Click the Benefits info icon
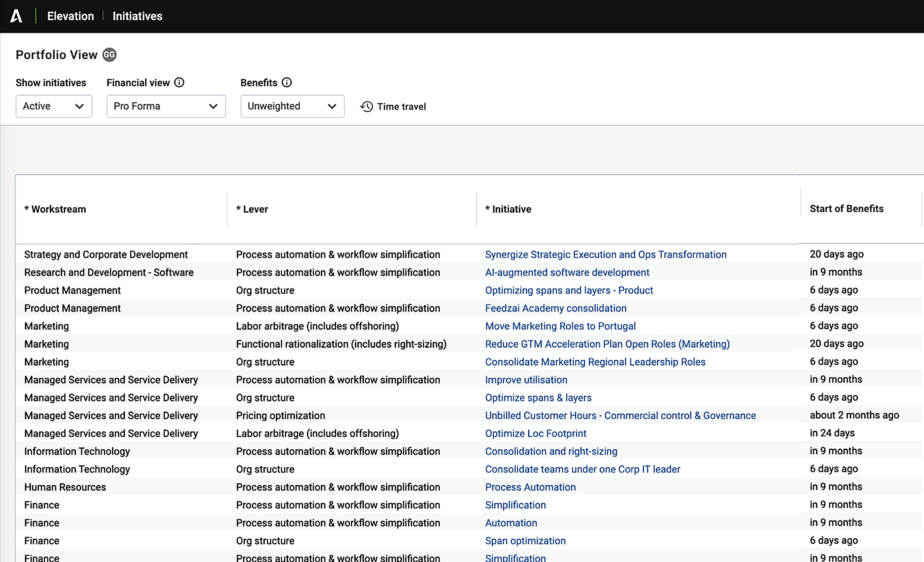The image size is (924, 562). pyautogui.click(x=287, y=83)
